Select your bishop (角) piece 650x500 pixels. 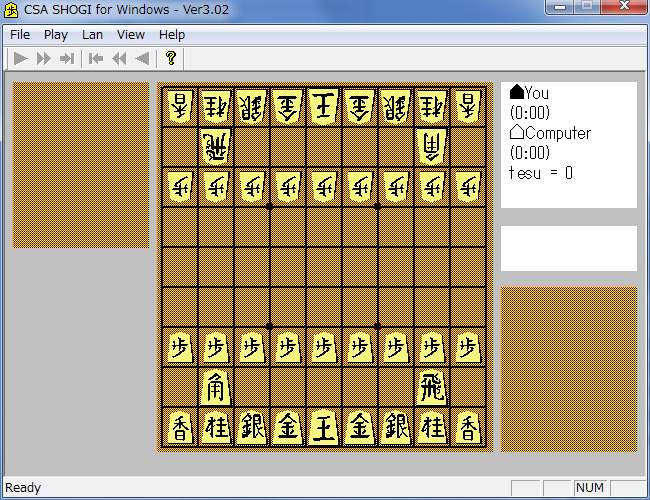tap(216, 387)
